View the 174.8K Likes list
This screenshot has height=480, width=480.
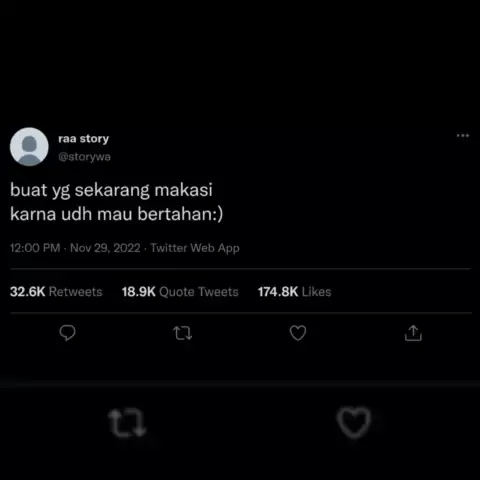pyautogui.click(x=294, y=292)
